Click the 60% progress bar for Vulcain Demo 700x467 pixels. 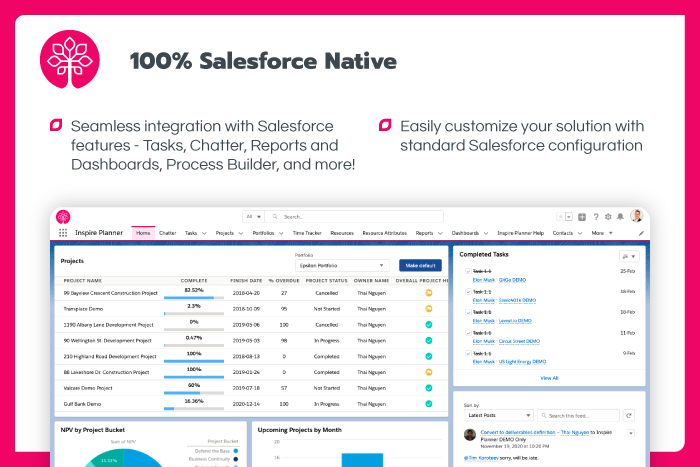pos(194,392)
